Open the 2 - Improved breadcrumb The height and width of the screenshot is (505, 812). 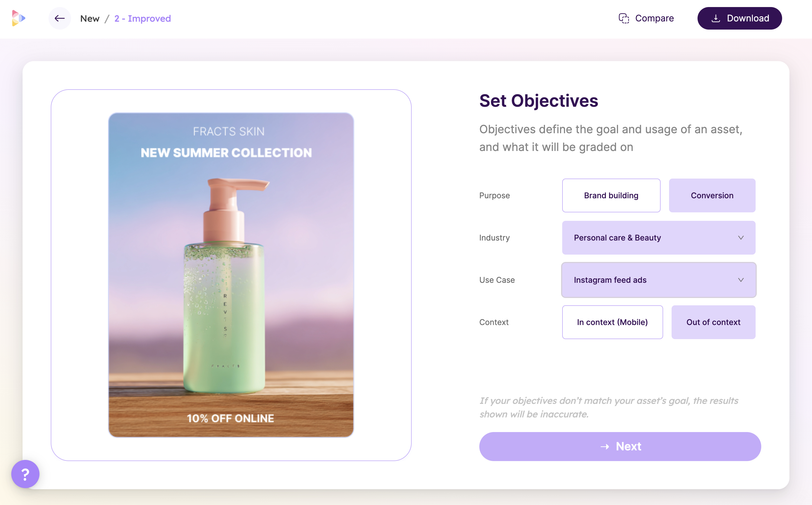pos(142,19)
